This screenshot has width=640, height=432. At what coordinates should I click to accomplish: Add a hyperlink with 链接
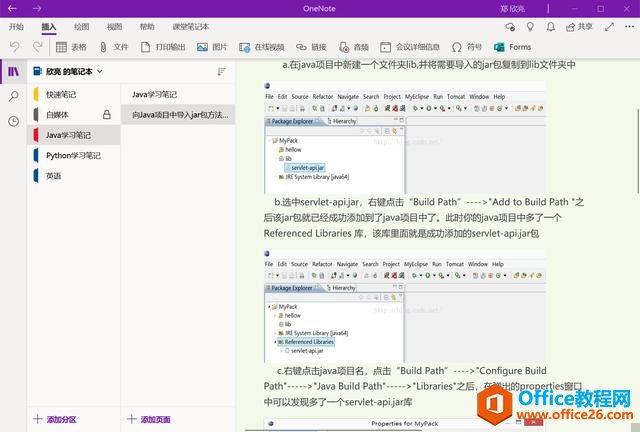(x=311, y=47)
